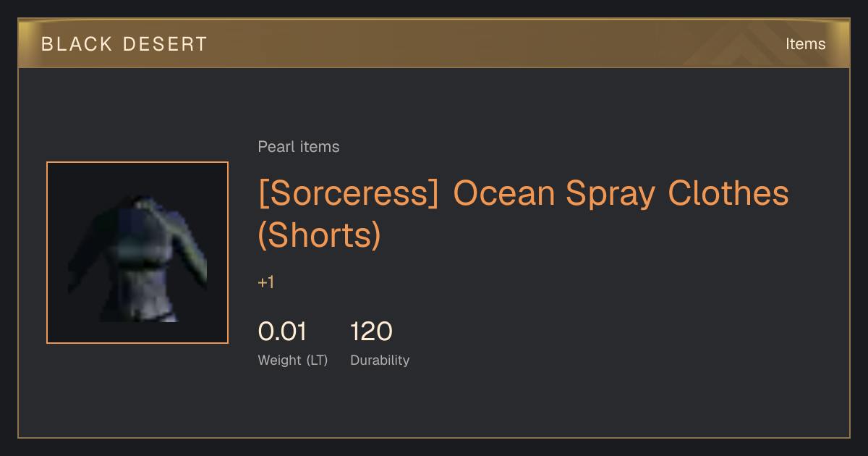Open the BLACK DESERT header title
Screen dimensions: 868x456
pyautogui.click(x=124, y=44)
